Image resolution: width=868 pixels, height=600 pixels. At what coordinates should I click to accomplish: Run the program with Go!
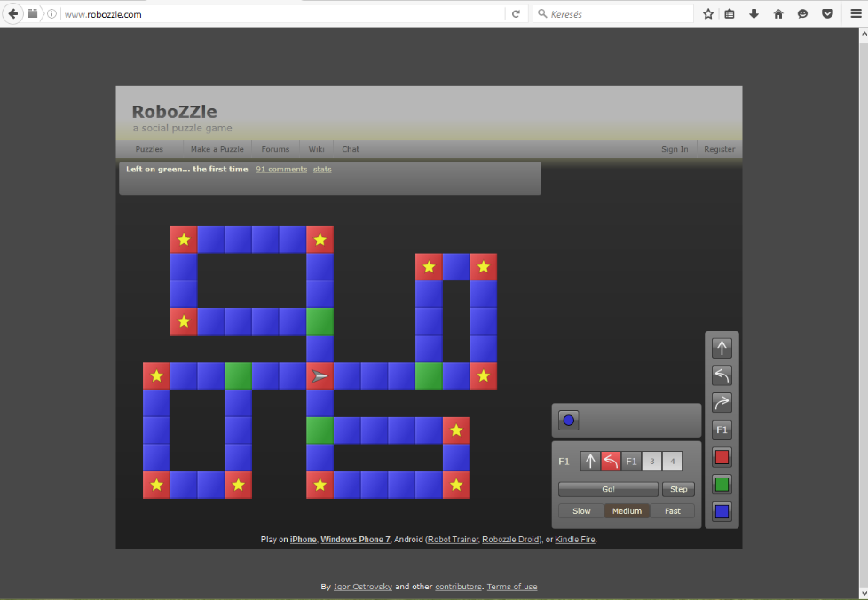click(x=608, y=489)
